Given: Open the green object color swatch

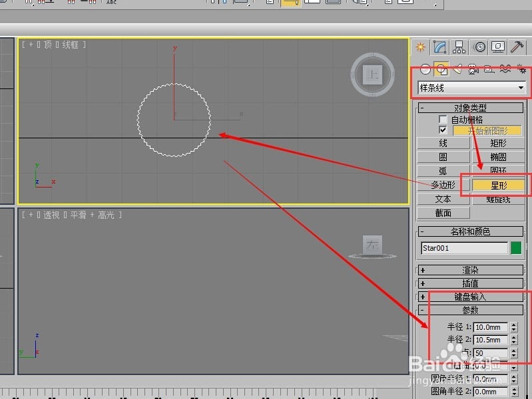Looking at the screenshot, I should coord(516,248).
